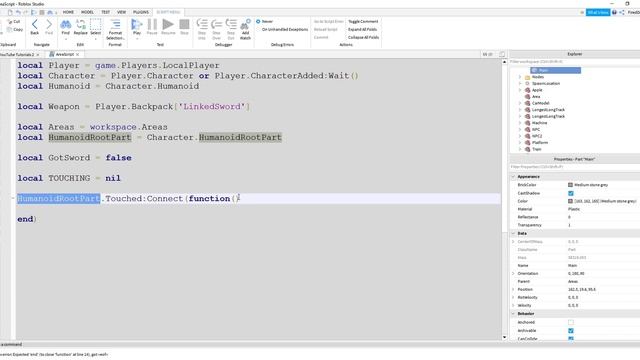Screen dimensions: 640x360
Task: Open the TEST ribbon tab
Action: 106,12
